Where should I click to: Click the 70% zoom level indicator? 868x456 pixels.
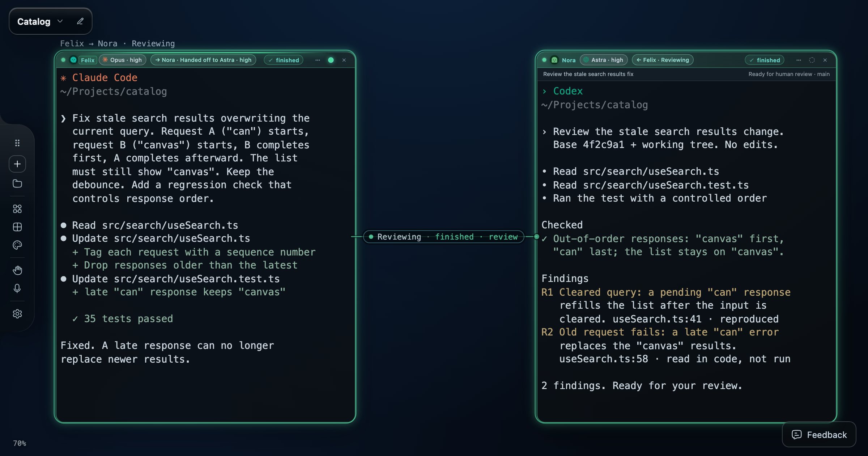pos(20,443)
